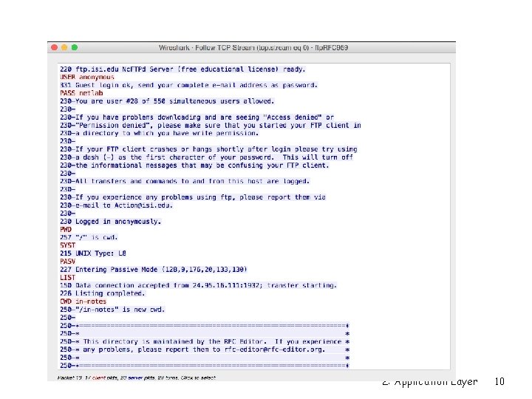Select the 'USER anonymous' client line

tap(87, 77)
